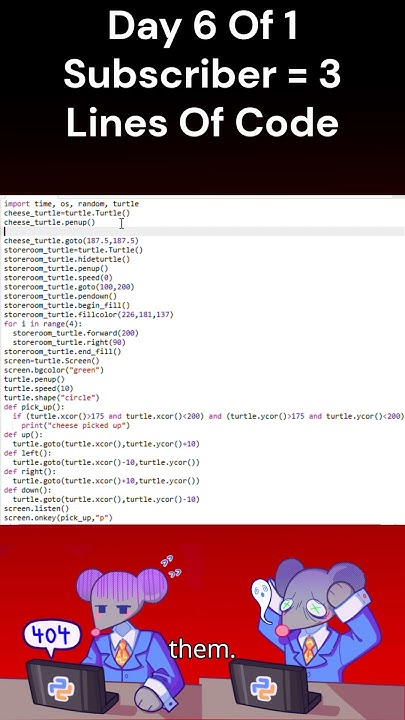Click the goto line ending with 'ycor()+10)'
This screenshot has height=720, width=405.
click(x=106, y=444)
